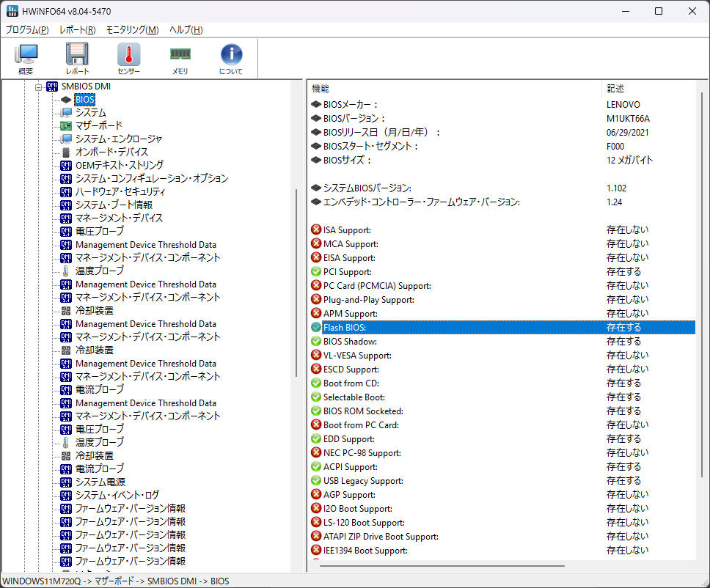Collapse the SMBIOS DMI tree branch
Image resolution: width=710 pixels, height=588 pixels.
point(38,86)
